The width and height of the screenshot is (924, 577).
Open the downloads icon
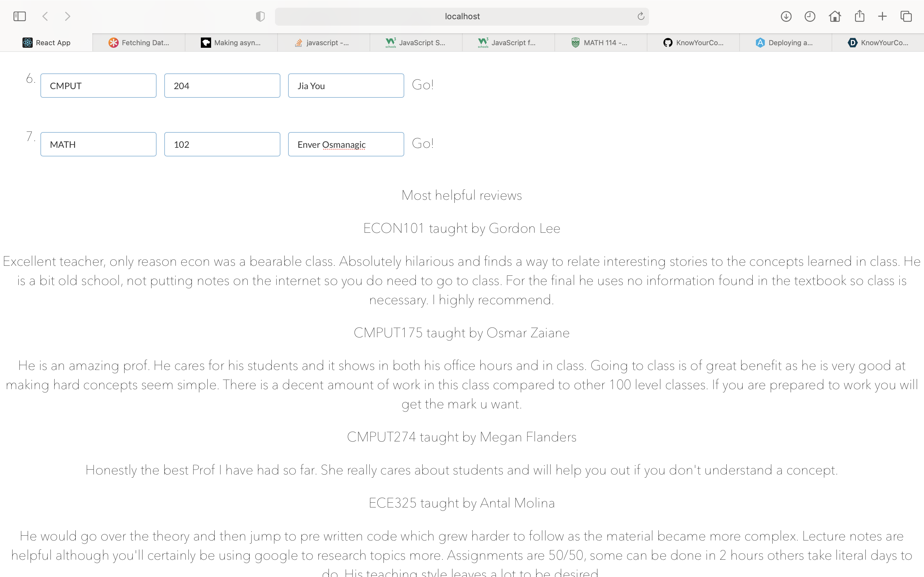click(786, 16)
